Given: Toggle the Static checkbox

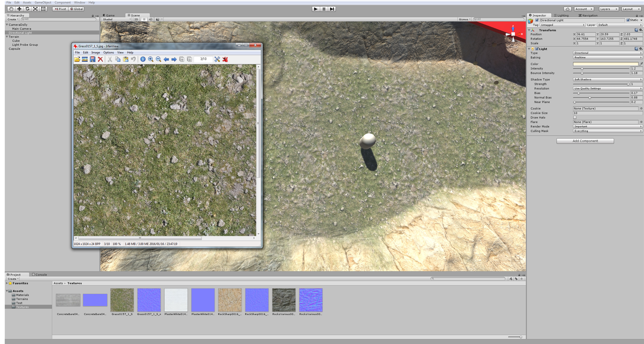Looking at the screenshot, I should (628, 20).
